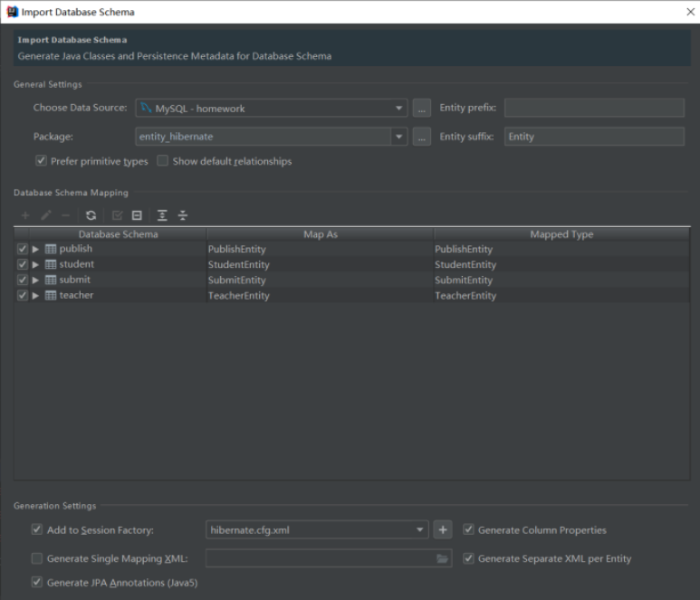Screen dimensions: 700x600
Task: Uncheck the student table checkbox
Action: (x=23, y=264)
